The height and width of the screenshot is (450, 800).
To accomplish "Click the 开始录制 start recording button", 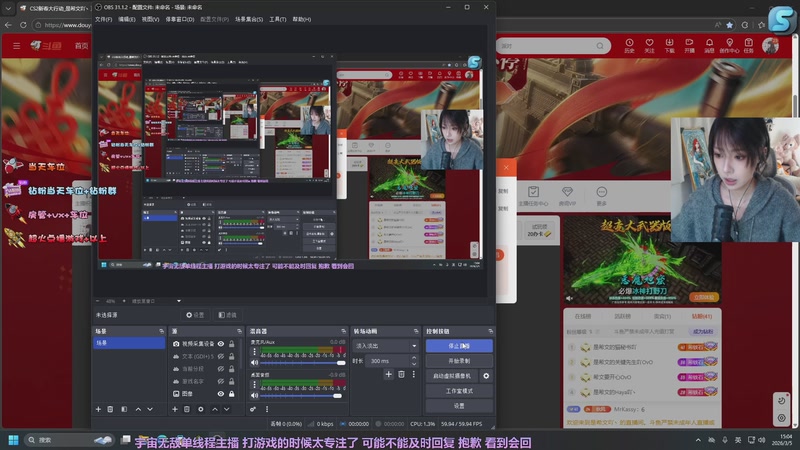I will (x=459, y=361).
